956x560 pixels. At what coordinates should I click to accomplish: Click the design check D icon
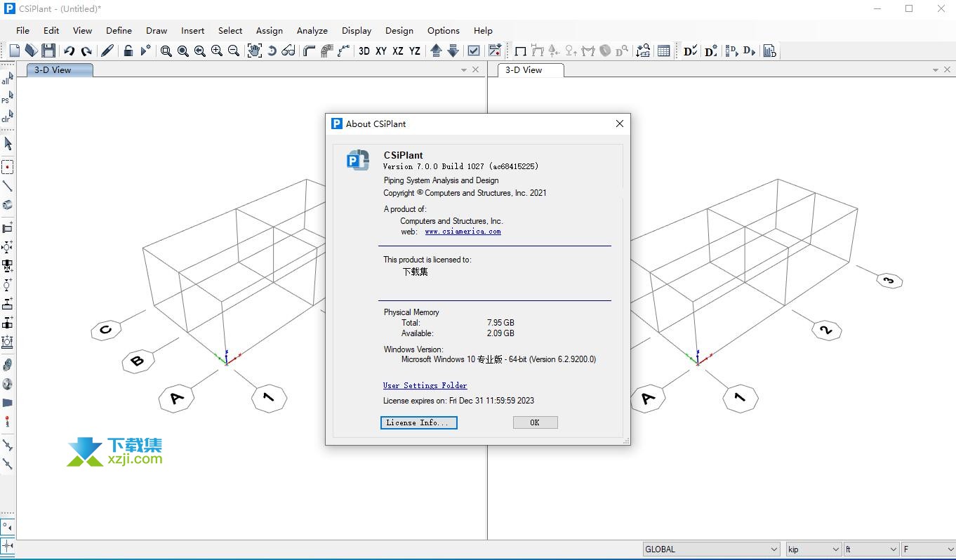coord(690,51)
